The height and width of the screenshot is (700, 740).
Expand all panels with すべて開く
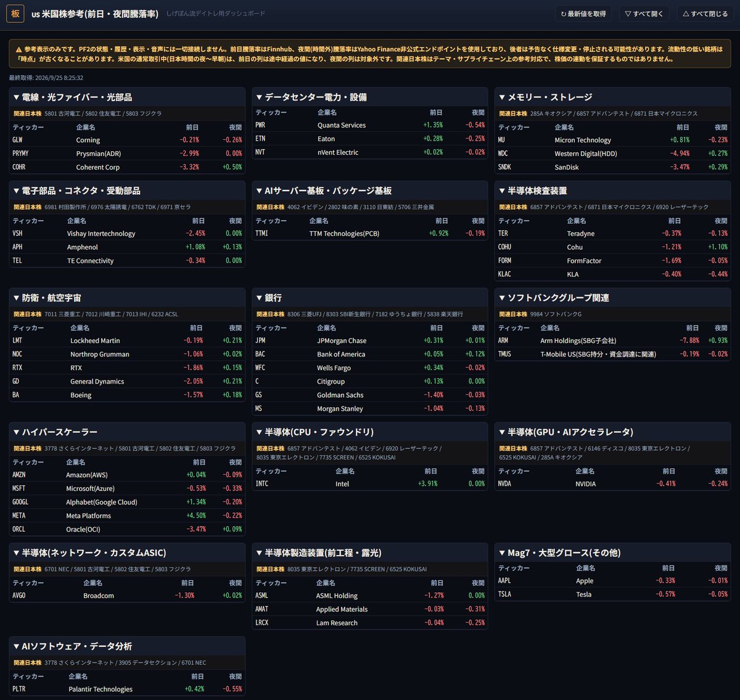click(644, 14)
